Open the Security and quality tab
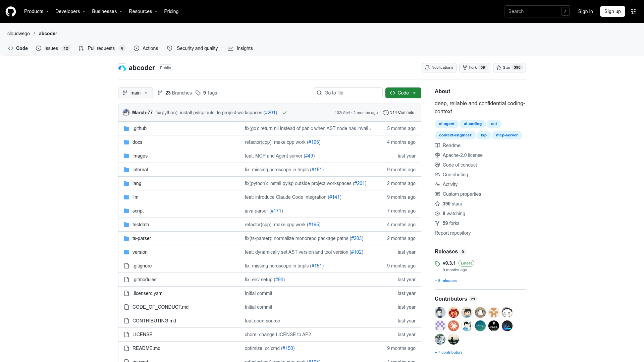644x362 pixels. click(193, 48)
